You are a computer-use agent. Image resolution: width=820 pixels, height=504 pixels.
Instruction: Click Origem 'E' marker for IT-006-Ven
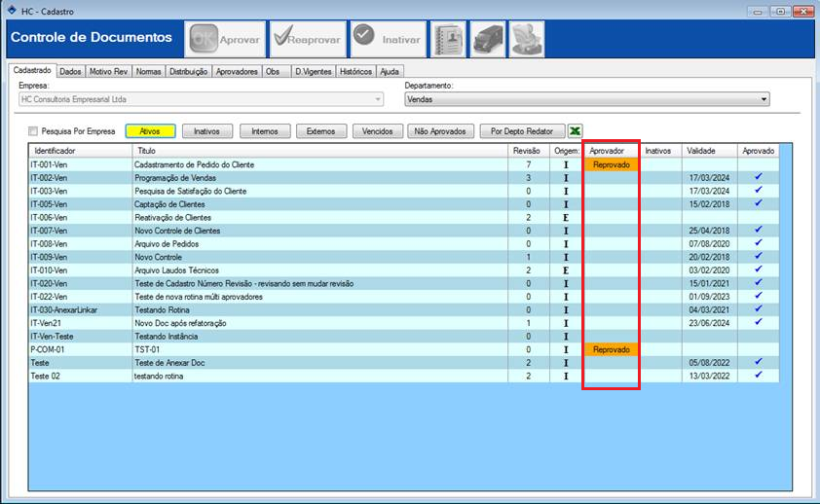tap(565, 217)
